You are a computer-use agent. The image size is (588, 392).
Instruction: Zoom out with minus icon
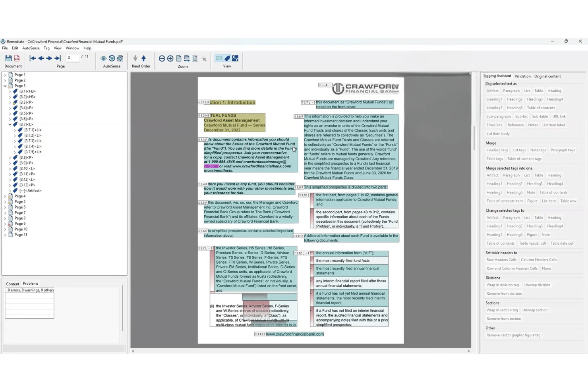[162, 58]
